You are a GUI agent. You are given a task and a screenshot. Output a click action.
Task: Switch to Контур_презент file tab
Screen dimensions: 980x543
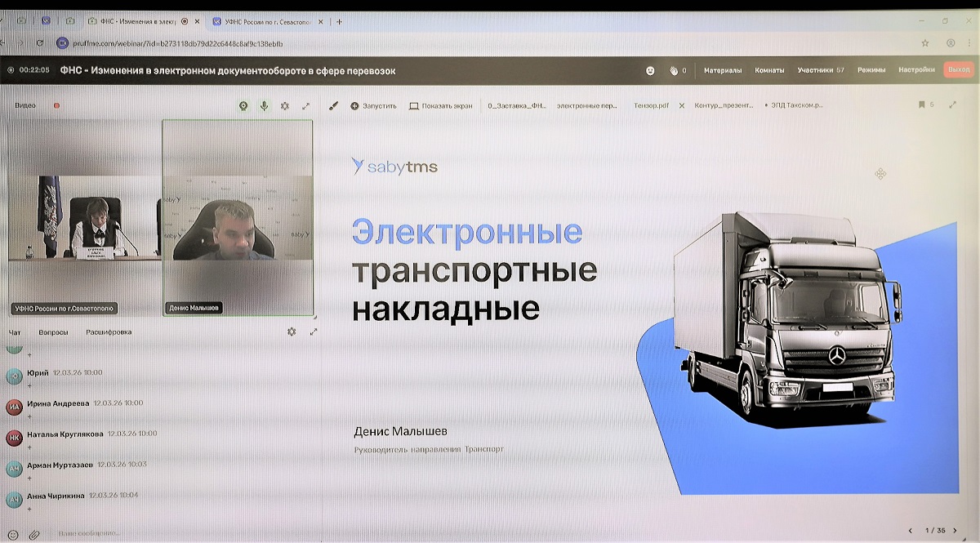tap(724, 106)
